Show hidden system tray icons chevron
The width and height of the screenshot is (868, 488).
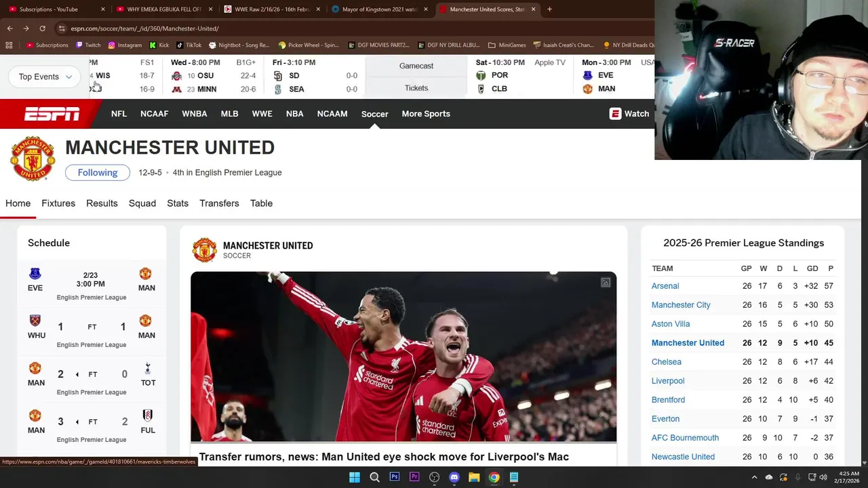click(754, 477)
